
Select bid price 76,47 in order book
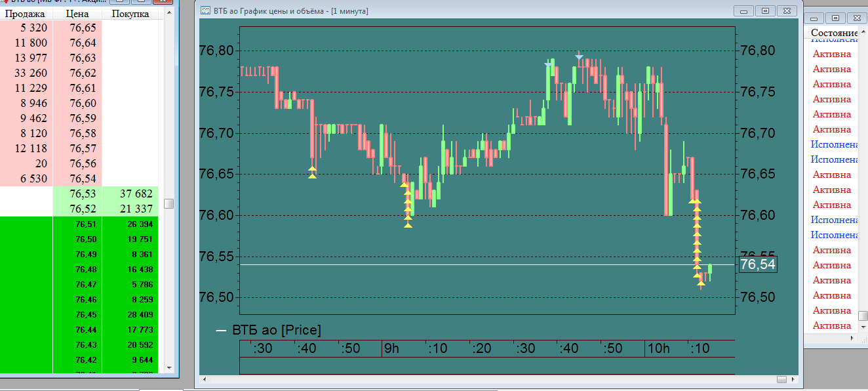[86, 285]
